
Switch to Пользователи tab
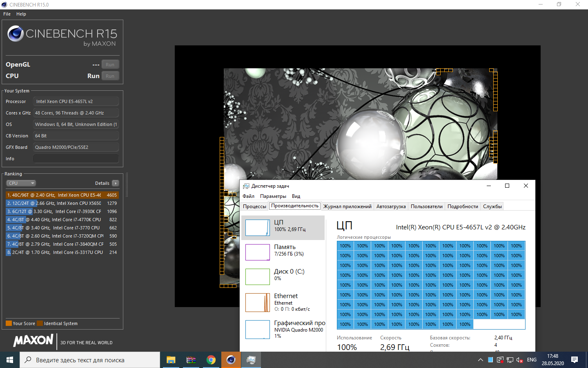(427, 206)
